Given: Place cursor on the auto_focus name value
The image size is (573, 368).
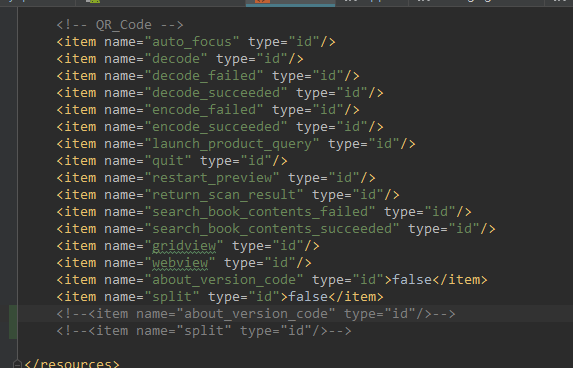Looking at the screenshot, I should [192, 42].
